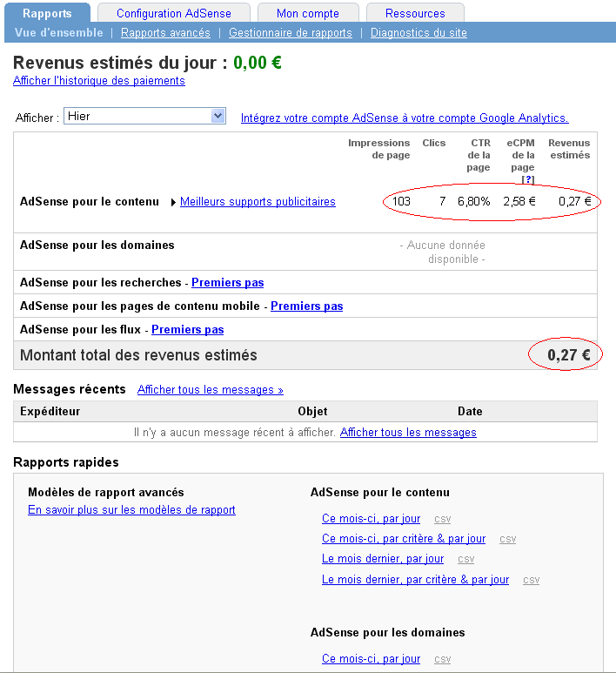Open Rapports avancés sub-menu link
Viewport: 616px width, 673px height.
tap(165, 32)
